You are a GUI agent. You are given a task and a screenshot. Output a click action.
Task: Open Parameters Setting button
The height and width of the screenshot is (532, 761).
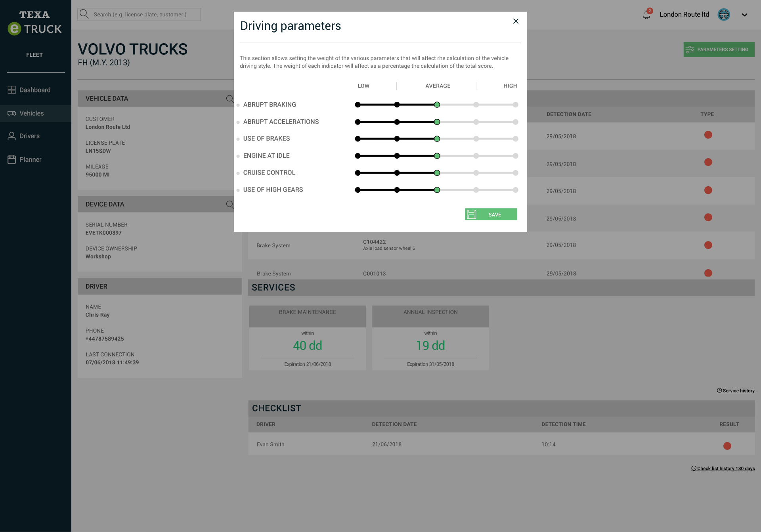tap(719, 50)
